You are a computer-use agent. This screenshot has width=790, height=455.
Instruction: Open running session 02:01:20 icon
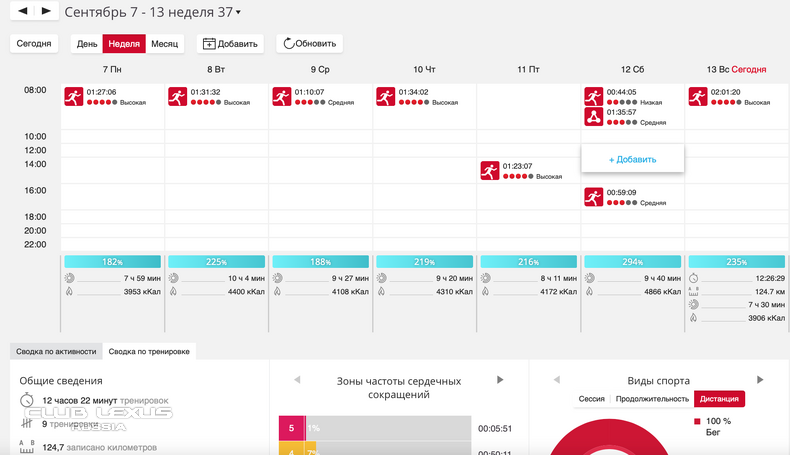(698, 96)
